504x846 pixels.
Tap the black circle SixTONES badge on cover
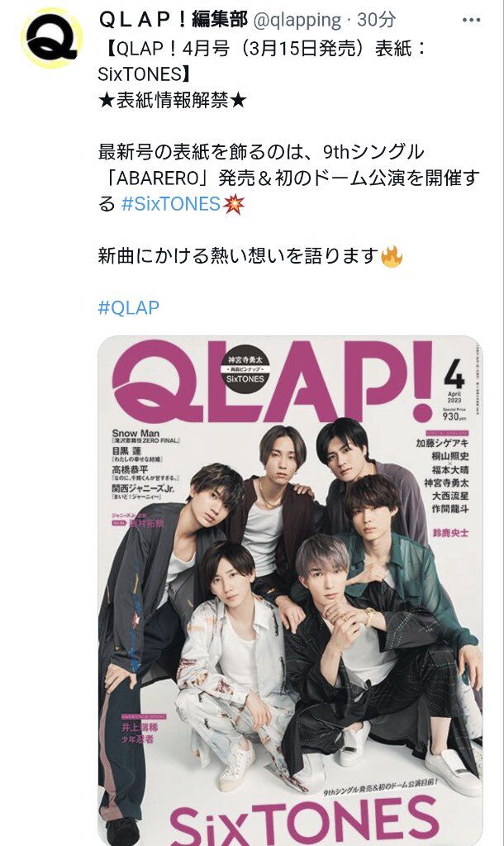click(245, 368)
